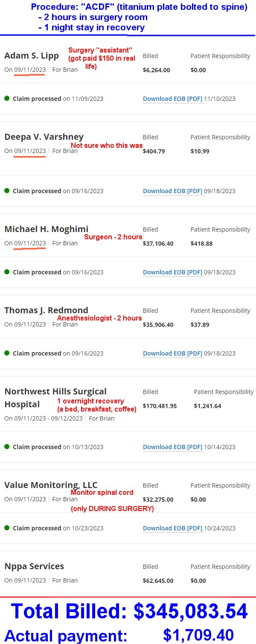Select the Value Monitoring, LLC claim

click(x=51, y=485)
